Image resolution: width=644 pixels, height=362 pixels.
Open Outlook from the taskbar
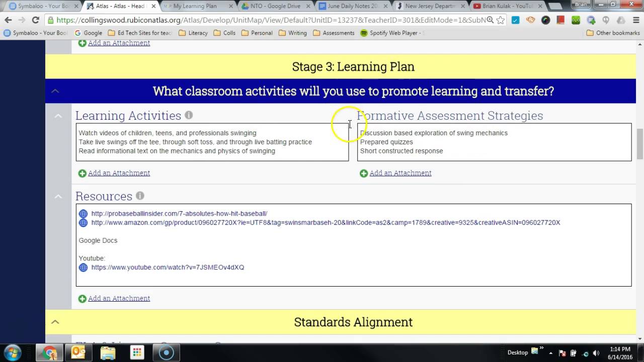78,352
